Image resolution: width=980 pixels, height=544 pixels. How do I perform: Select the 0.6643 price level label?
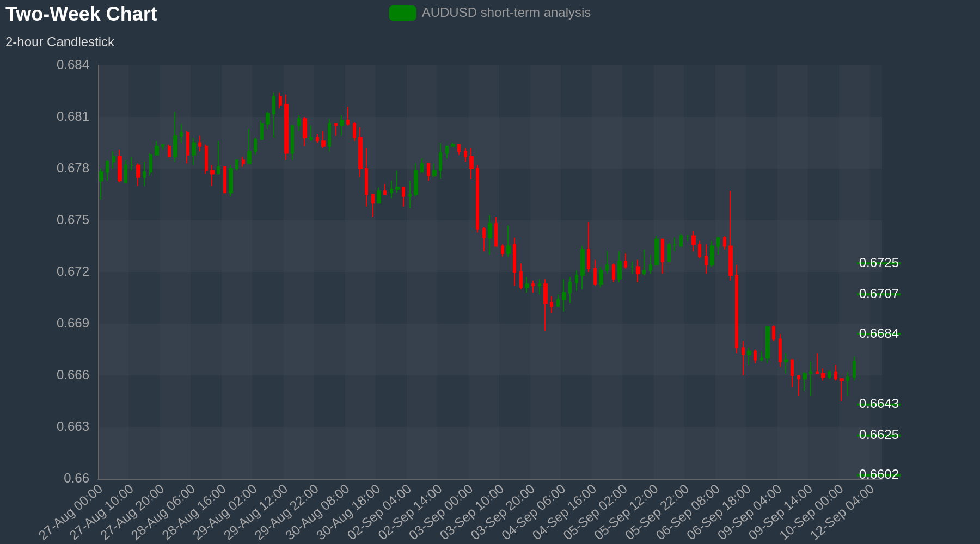click(x=879, y=404)
